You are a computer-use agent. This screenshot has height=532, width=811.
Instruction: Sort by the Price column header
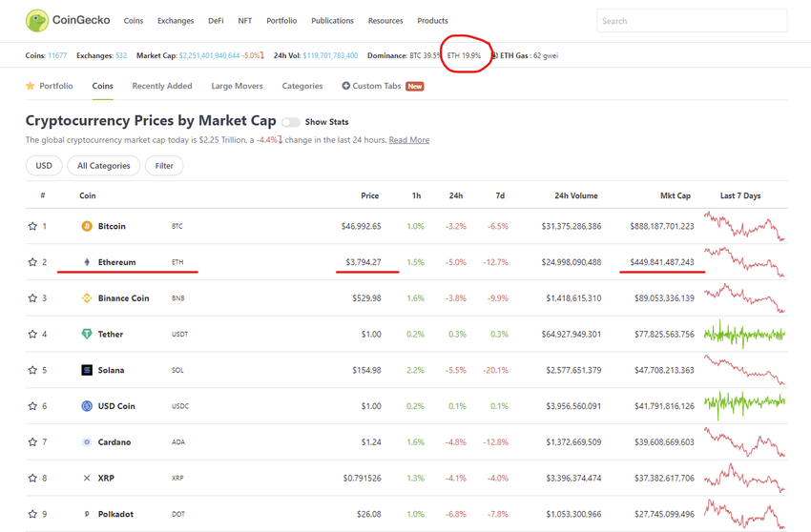point(370,195)
